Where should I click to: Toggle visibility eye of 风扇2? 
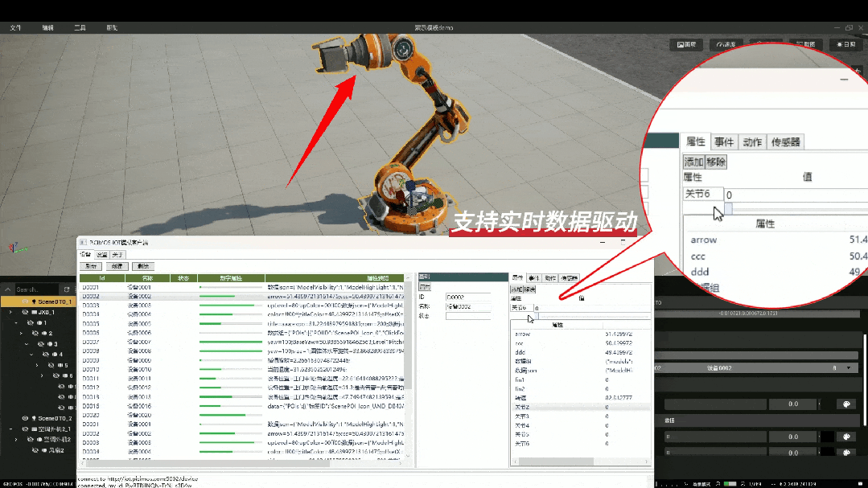point(35,450)
